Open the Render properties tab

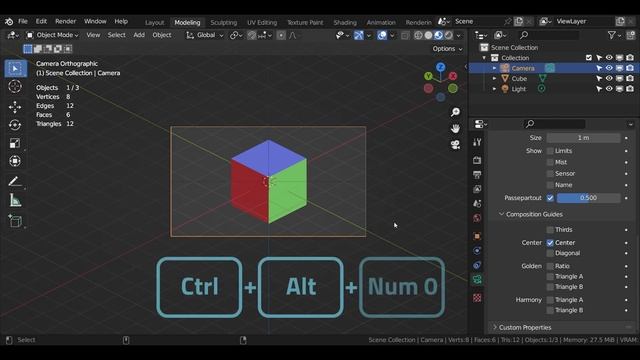click(x=477, y=160)
